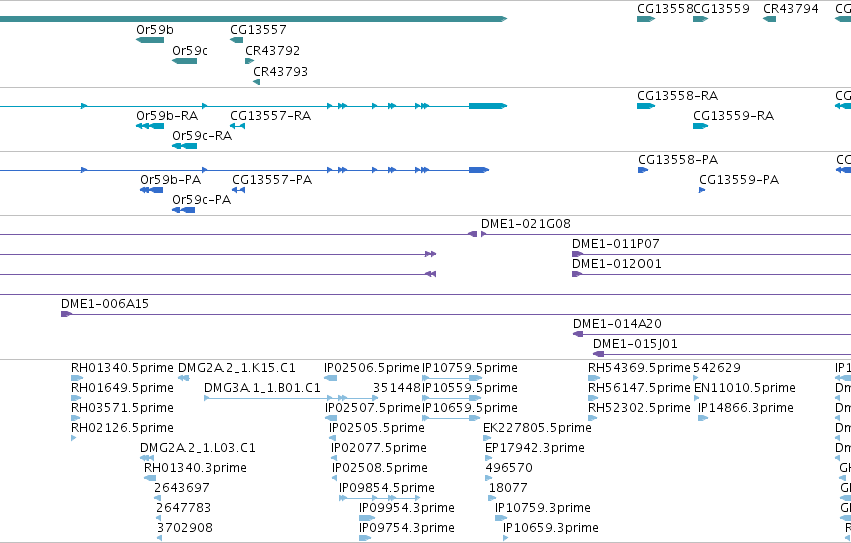Click the RH52302.5prime EST glyph

tap(593, 418)
